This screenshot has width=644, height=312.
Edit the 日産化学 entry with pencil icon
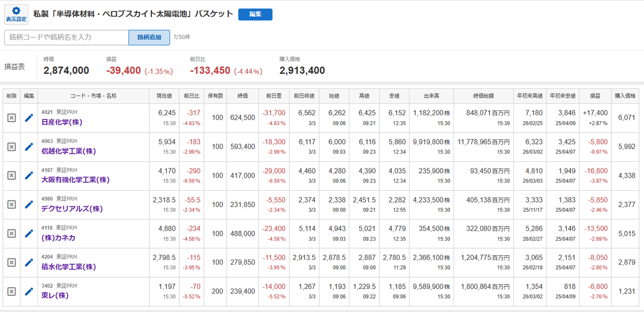[x=29, y=117]
